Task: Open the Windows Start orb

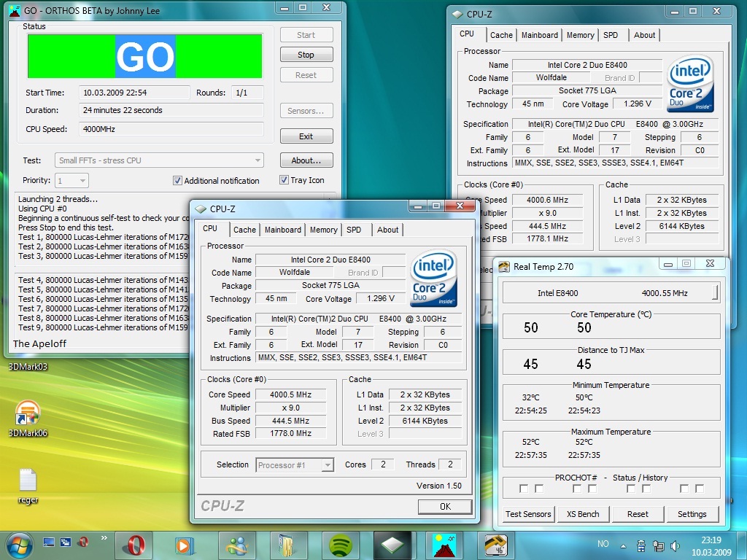Action: (x=18, y=545)
